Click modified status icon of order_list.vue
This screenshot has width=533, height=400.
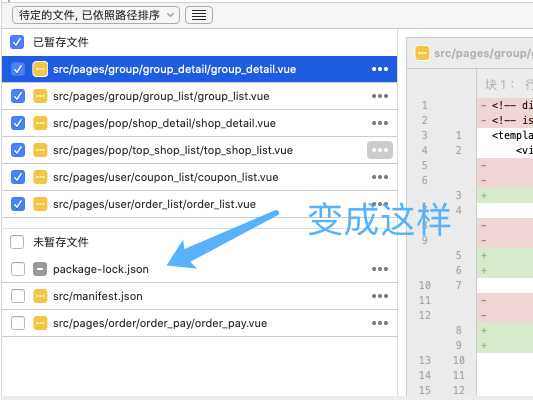pyautogui.click(x=40, y=204)
